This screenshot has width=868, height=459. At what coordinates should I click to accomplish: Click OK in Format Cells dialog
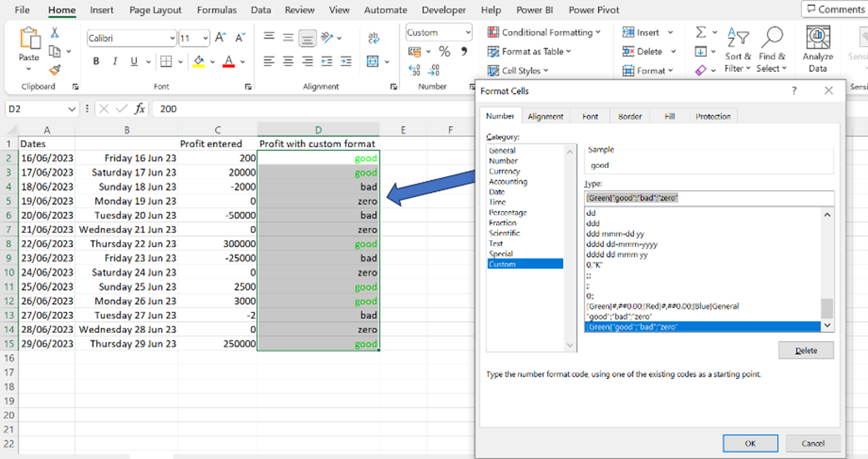750,443
